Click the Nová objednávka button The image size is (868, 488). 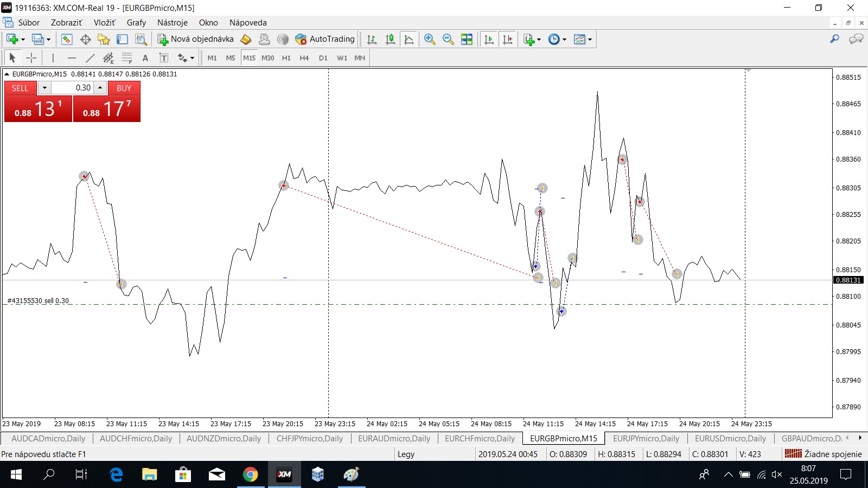click(x=195, y=39)
